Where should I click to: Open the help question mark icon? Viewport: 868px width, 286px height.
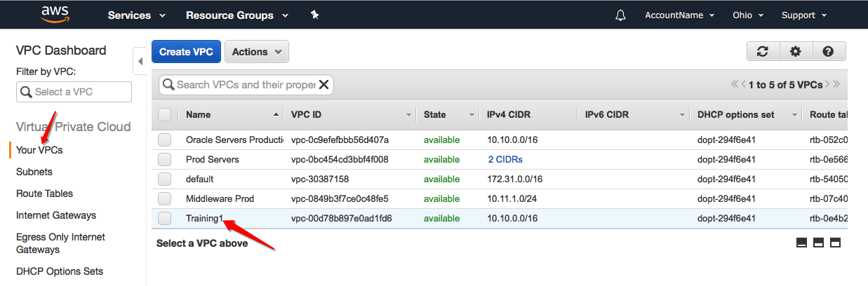coord(828,51)
